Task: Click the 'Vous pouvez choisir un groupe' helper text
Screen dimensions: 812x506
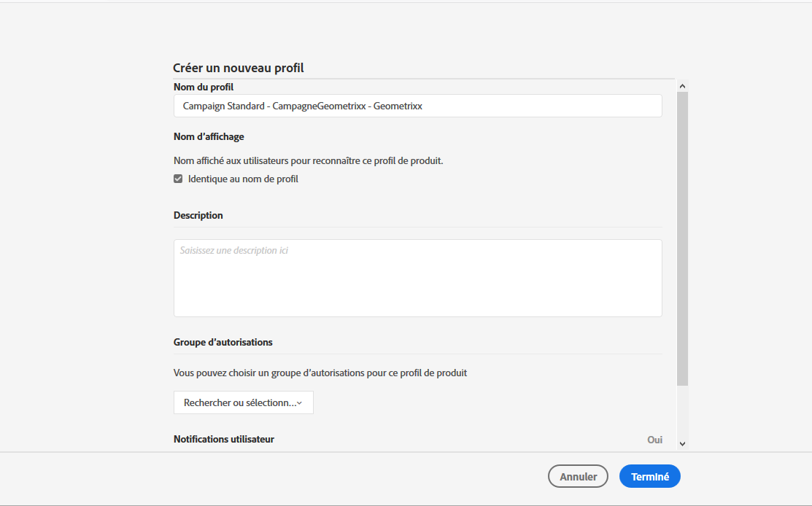Action: coord(320,373)
